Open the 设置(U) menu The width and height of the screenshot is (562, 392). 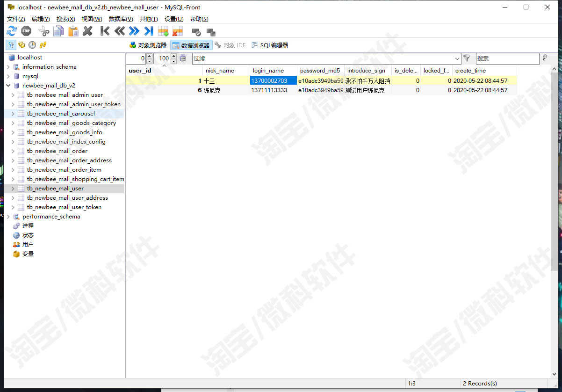coord(174,19)
